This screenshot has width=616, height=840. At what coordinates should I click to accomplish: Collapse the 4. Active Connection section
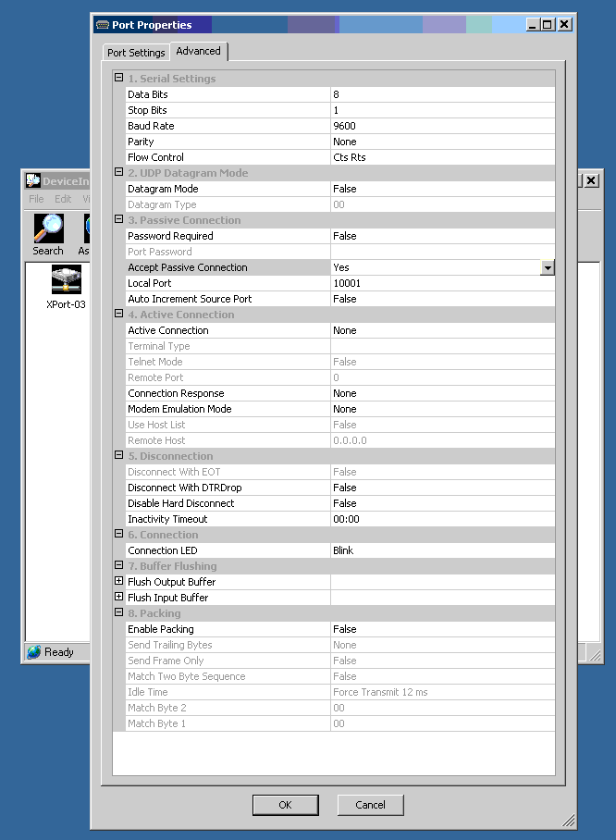pos(119,314)
